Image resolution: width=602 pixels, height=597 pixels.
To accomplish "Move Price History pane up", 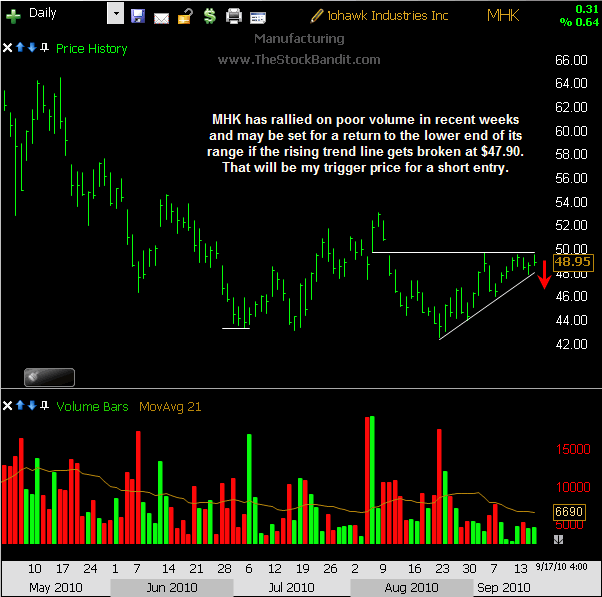I will [x=21, y=48].
